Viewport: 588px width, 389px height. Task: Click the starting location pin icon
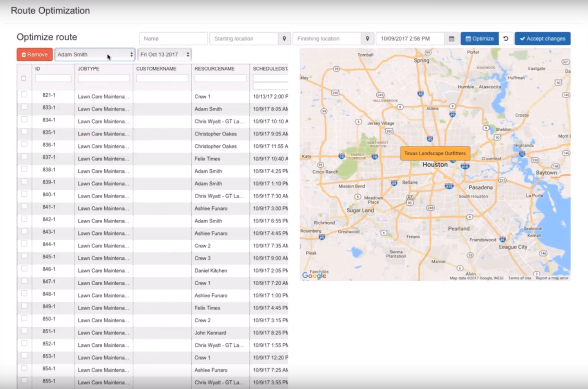[284, 38]
